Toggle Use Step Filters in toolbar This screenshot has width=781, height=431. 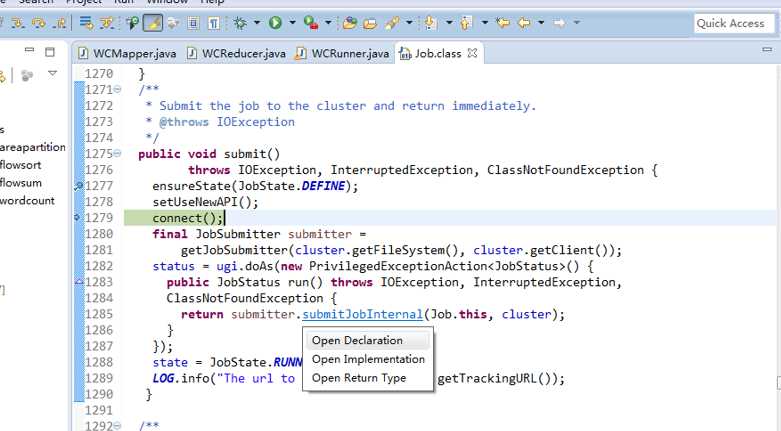[x=107, y=23]
